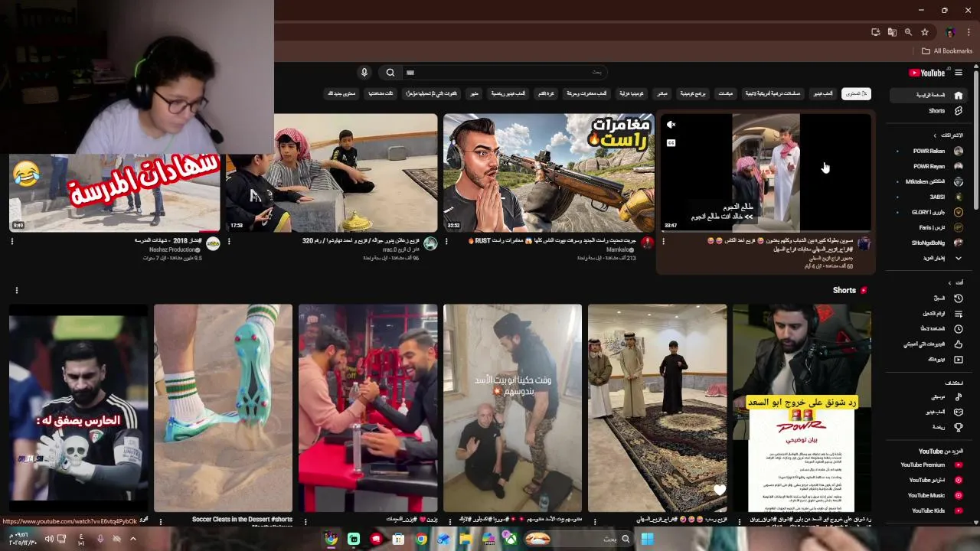The width and height of the screenshot is (980, 551).
Task: Select the Live filter chip
Action: pos(662,93)
